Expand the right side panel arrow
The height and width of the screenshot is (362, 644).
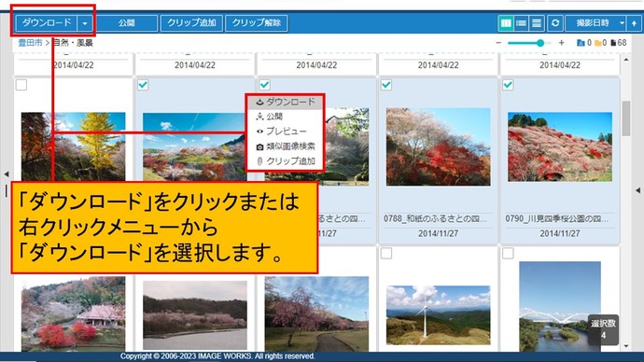pos(637,190)
